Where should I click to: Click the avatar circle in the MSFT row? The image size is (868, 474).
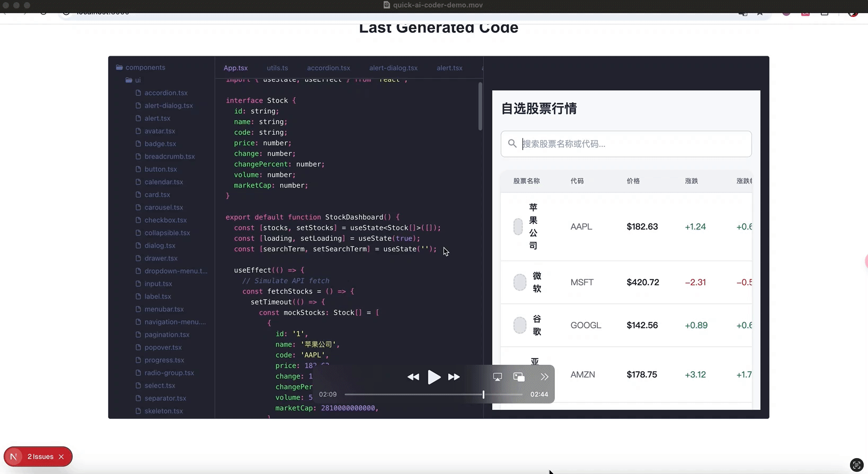click(520, 282)
